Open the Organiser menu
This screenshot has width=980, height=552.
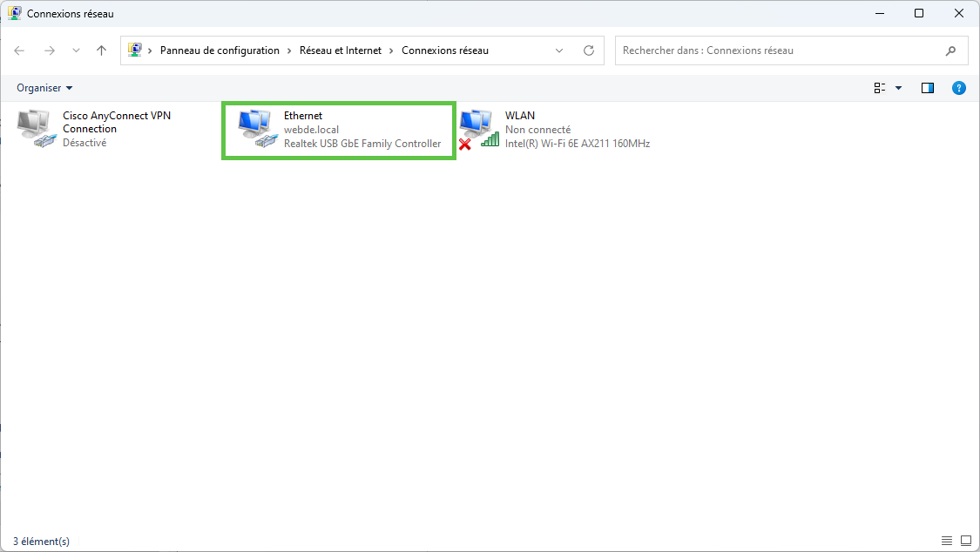(x=44, y=88)
